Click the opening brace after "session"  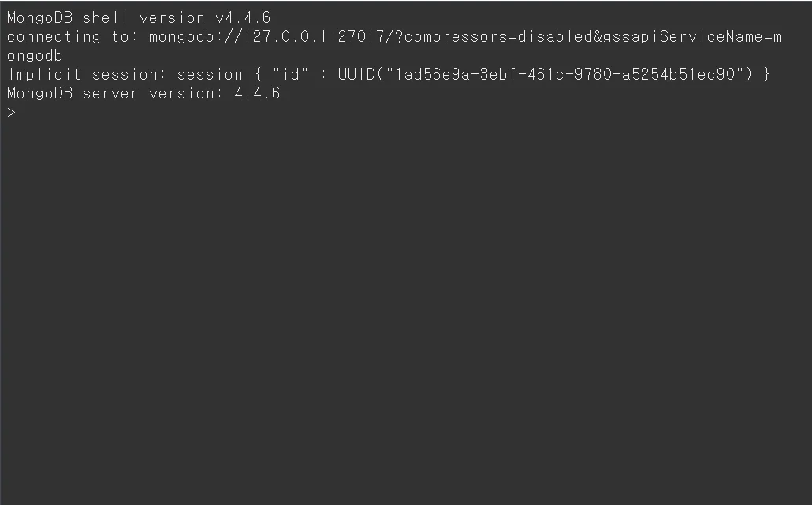[257, 75]
